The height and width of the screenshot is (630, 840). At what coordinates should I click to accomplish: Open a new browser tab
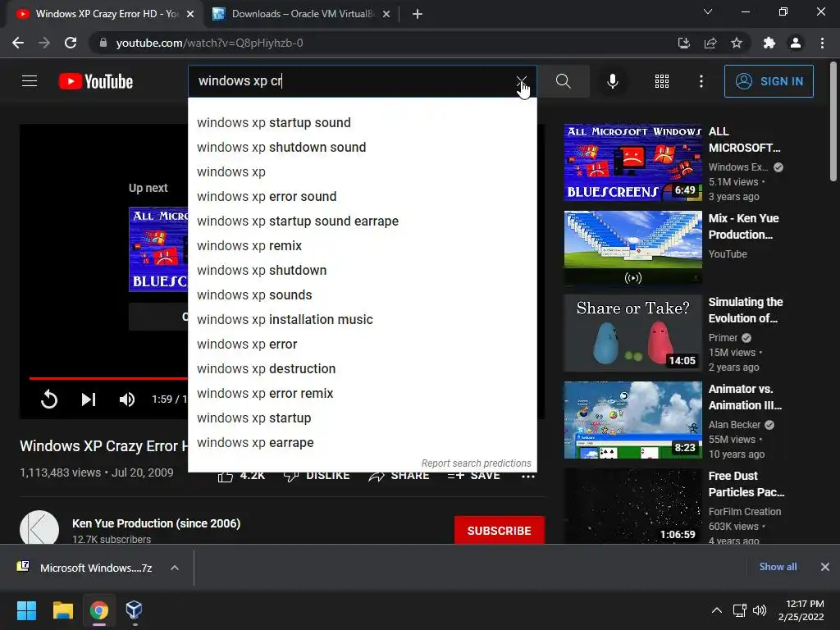[418, 14]
